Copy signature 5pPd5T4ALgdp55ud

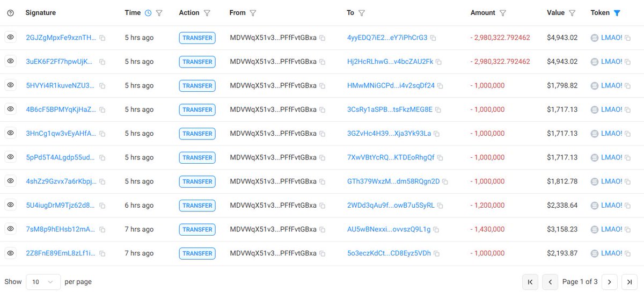click(102, 158)
